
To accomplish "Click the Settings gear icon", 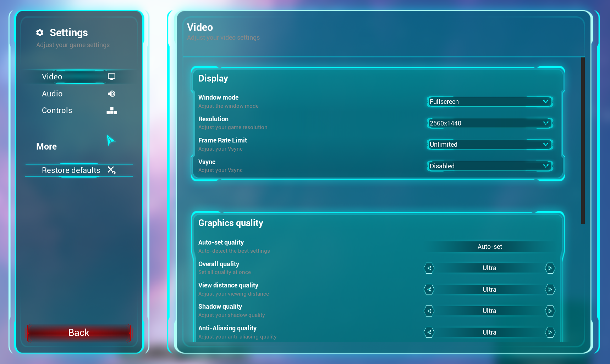I will pyautogui.click(x=40, y=33).
